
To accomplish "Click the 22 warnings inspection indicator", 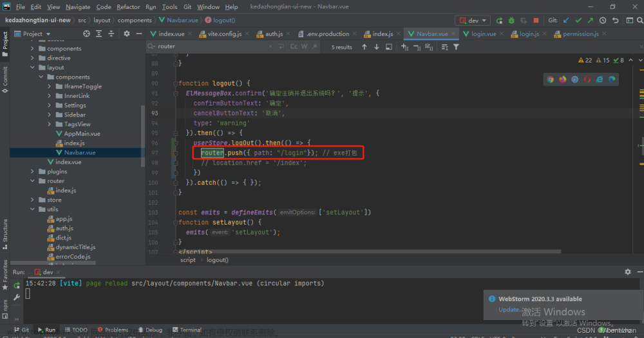I will (585, 61).
